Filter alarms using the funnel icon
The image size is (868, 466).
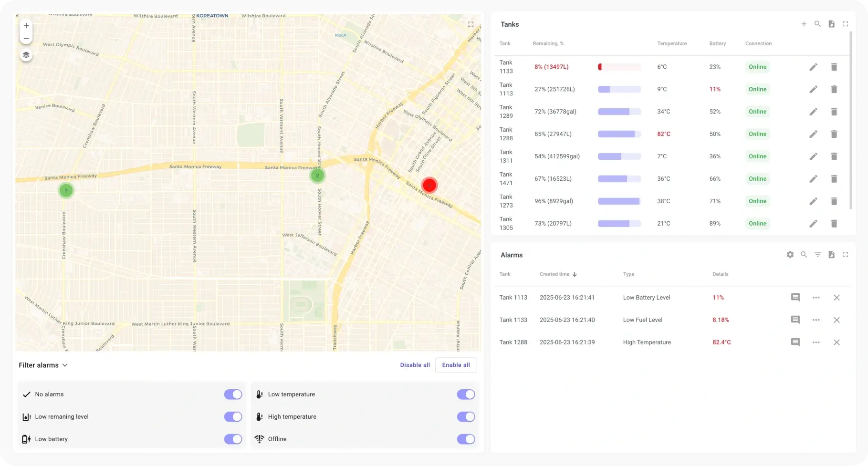[x=817, y=255]
